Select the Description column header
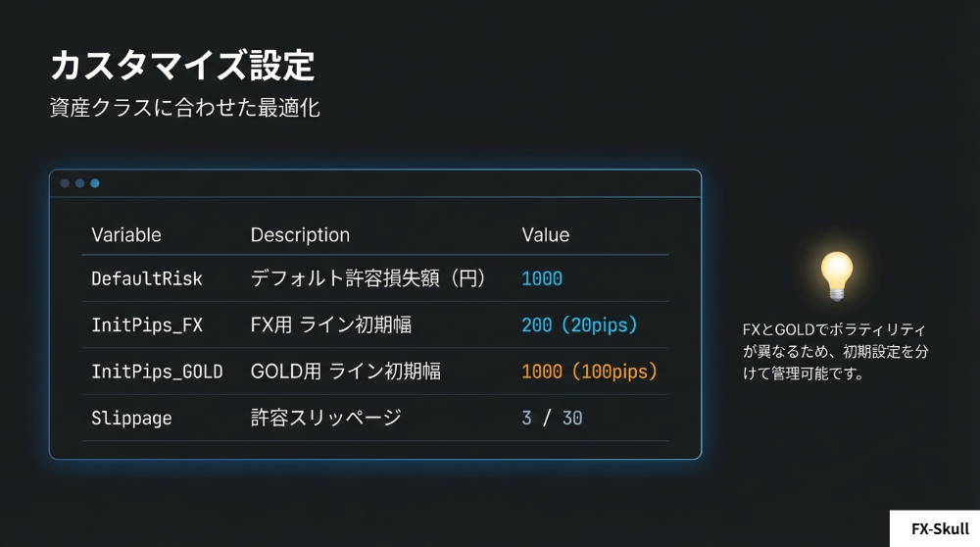The image size is (980, 547). (x=300, y=235)
